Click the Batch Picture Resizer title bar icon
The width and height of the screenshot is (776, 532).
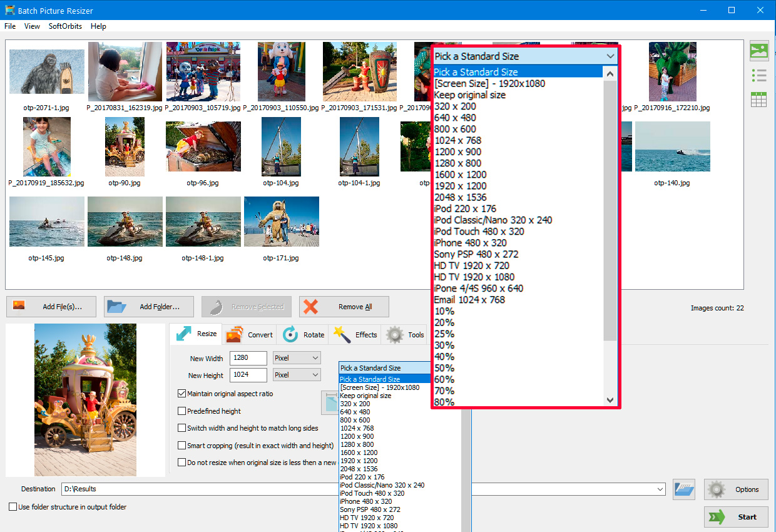click(x=9, y=10)
